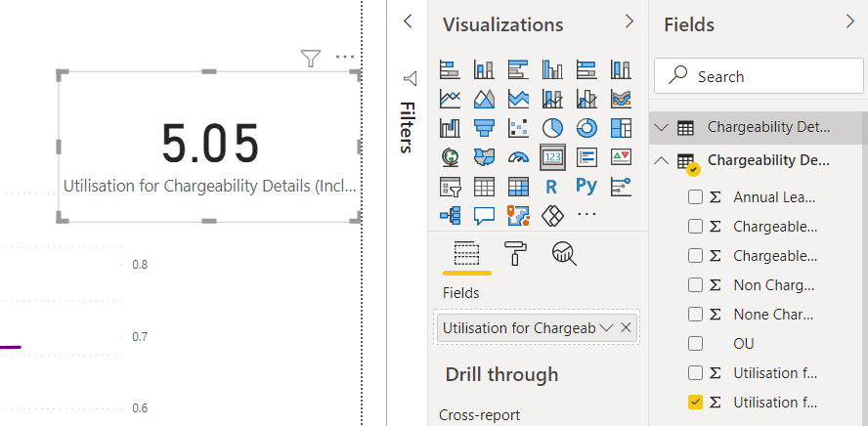
Task: Add a Gauge visual
Action: tap(518, 157)
